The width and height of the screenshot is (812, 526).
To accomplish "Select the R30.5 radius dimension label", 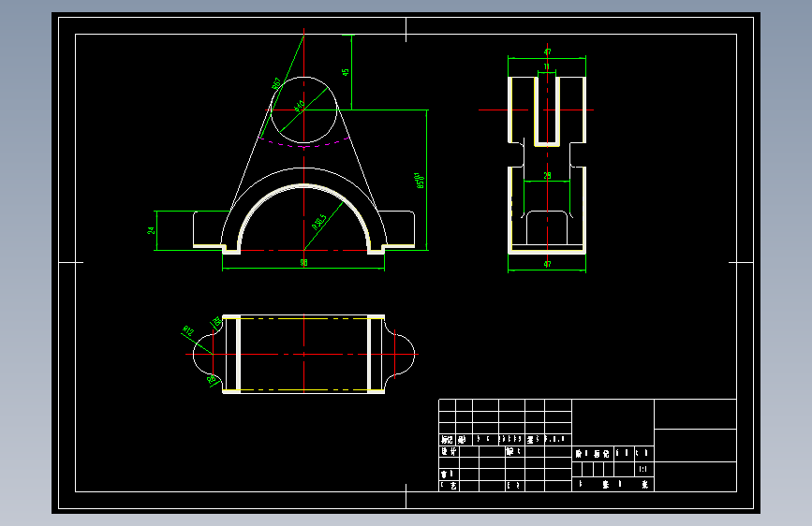I will tap(319, 222).
